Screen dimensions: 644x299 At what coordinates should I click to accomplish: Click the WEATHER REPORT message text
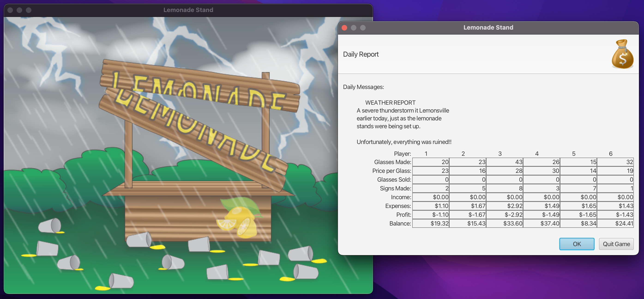390,103
